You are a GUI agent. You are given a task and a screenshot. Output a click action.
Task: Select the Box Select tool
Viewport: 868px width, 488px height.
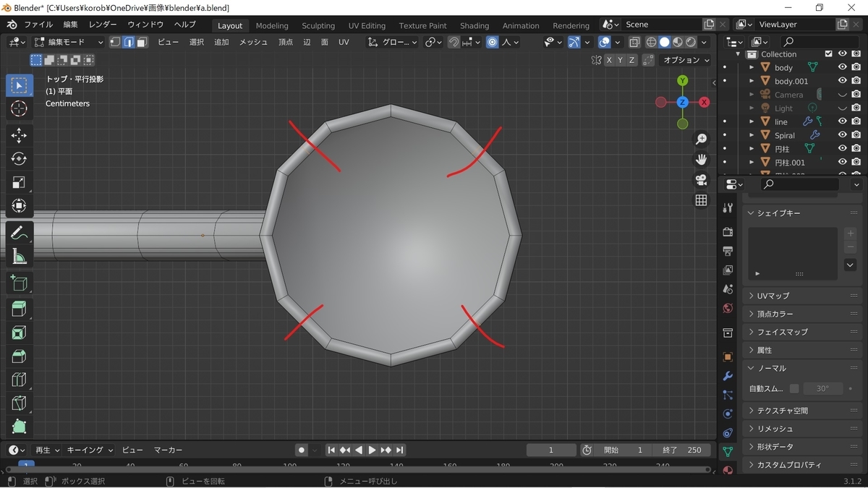(x=19, y=86)
